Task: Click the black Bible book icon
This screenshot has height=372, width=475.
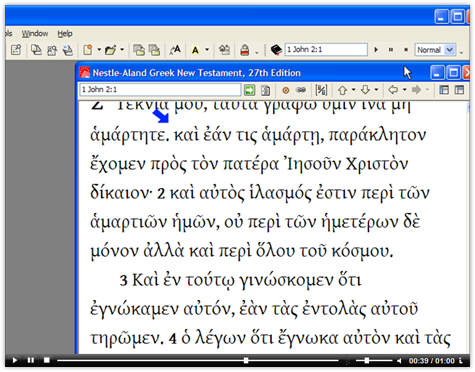Action: point(276,50)
